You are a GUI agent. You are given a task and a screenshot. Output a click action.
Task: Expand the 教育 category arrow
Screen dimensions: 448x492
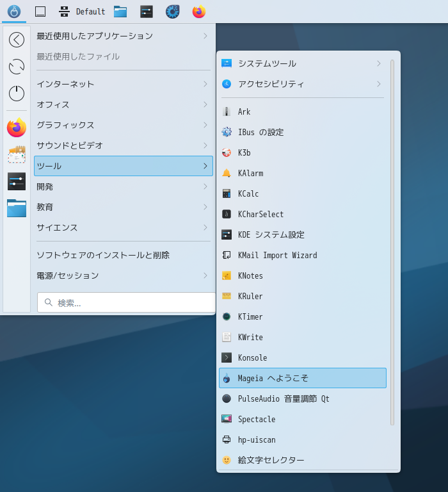click(205, 207)
